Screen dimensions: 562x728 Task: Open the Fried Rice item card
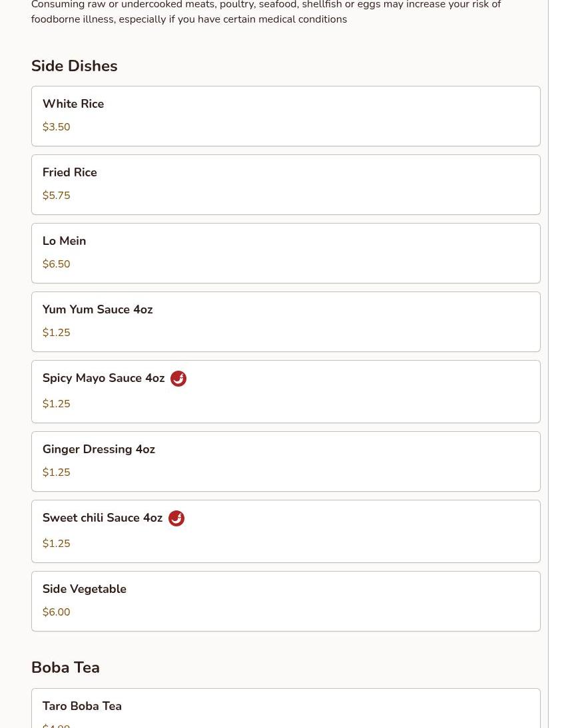(286, 185)
